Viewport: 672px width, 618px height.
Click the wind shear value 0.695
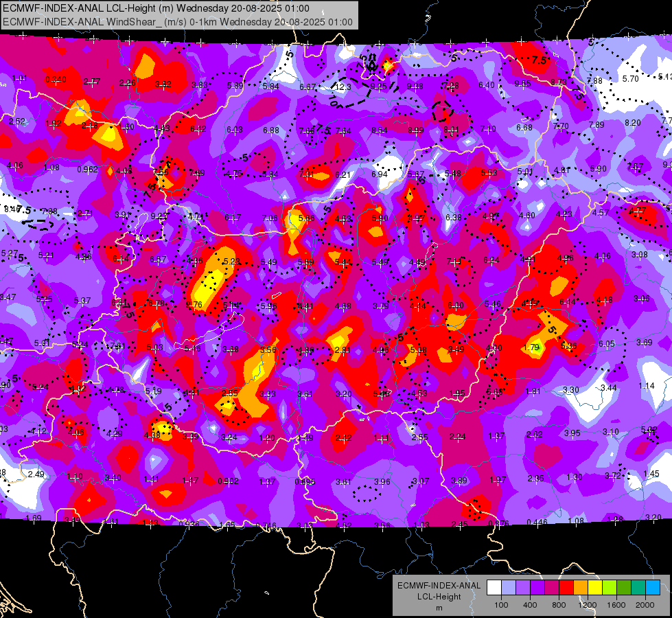[305, 481]
